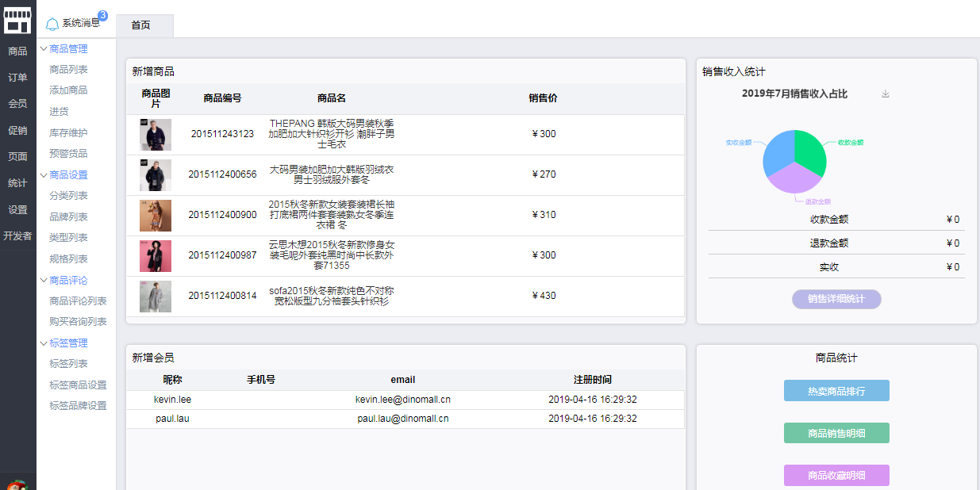Open the 商品 section in the sidebar
The image size is (980, 490).
(17, 52)
